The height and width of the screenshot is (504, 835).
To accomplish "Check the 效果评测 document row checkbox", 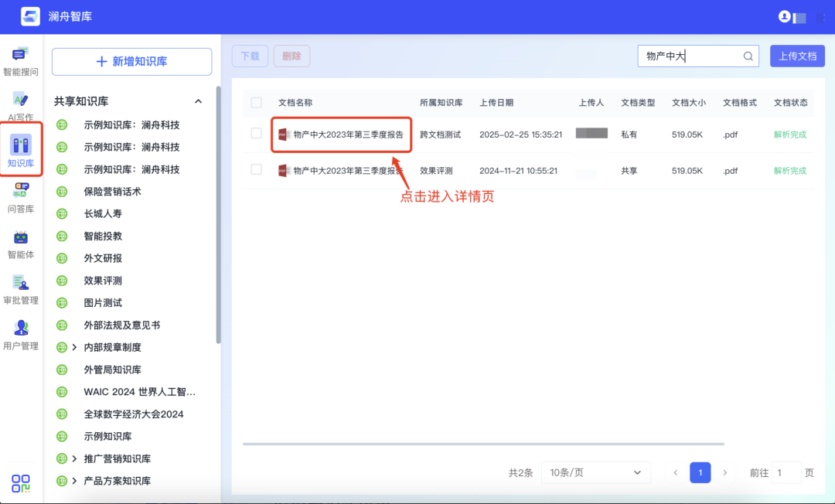I will [x=257, y=170].
